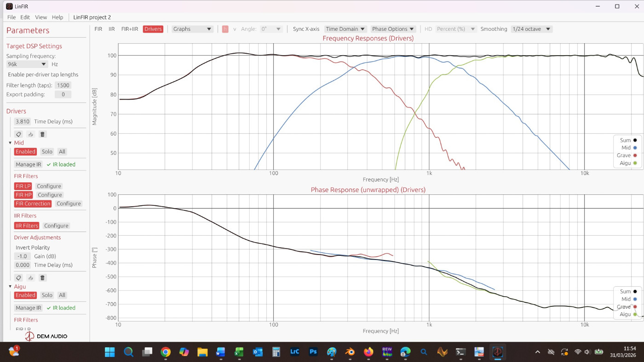This screenshot has width=644, height=362.
Task: Click the trash icon above Aigu heading
Action: 42,277
